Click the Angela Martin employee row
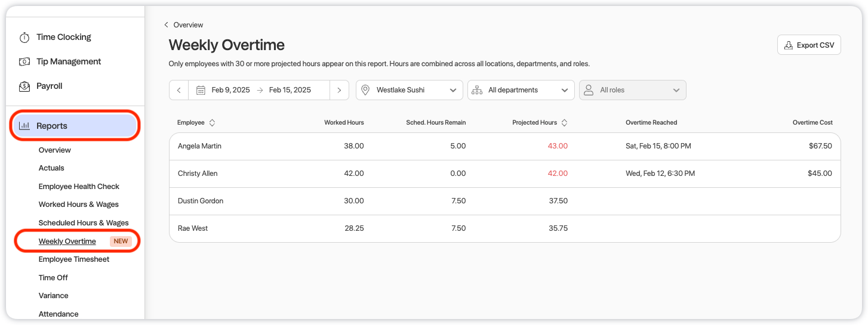868x325 pixels. pyautogui.click(x=199, y=146)
